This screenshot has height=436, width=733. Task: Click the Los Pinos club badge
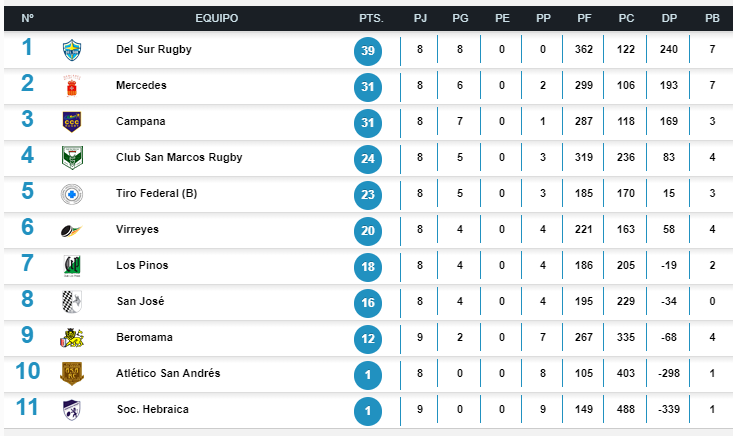point(71,265)
